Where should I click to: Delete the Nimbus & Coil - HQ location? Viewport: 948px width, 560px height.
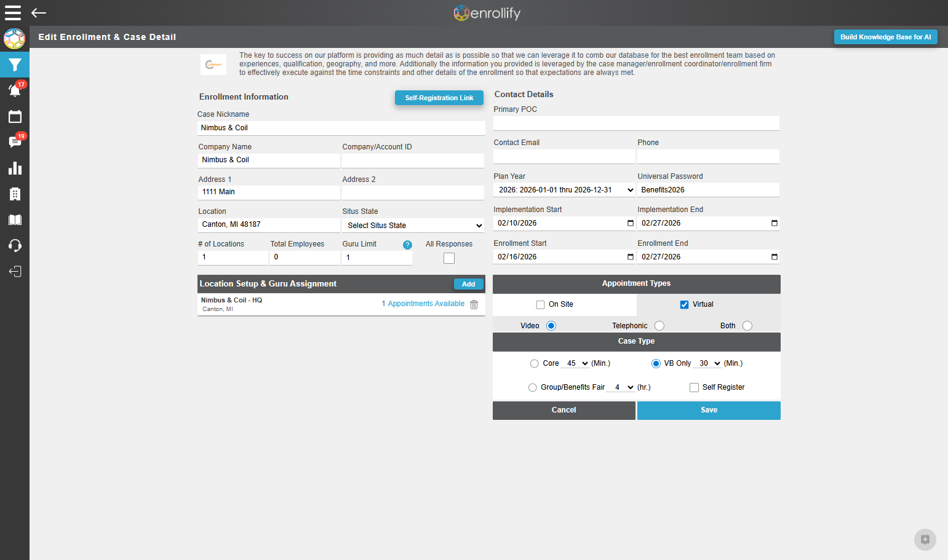coord(474,304)
